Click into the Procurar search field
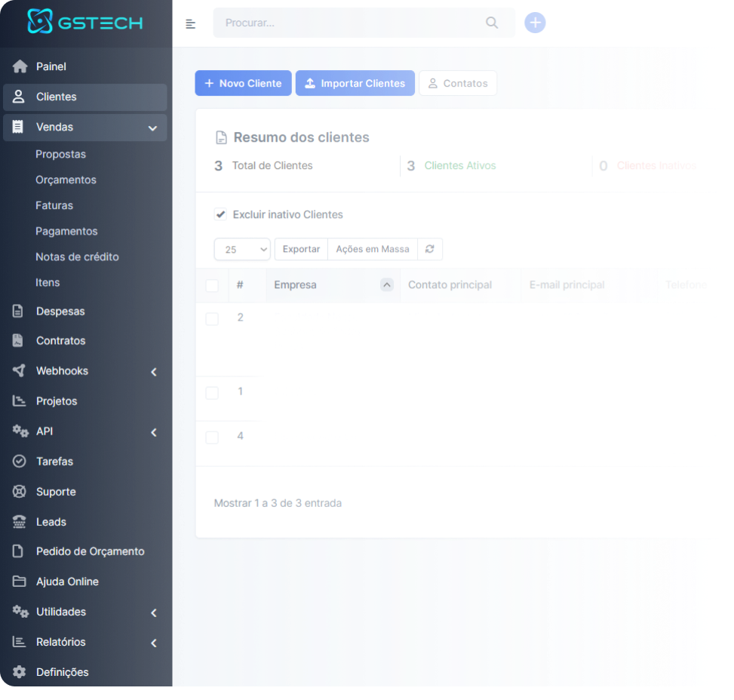734x700 pixels. [347, 23]
